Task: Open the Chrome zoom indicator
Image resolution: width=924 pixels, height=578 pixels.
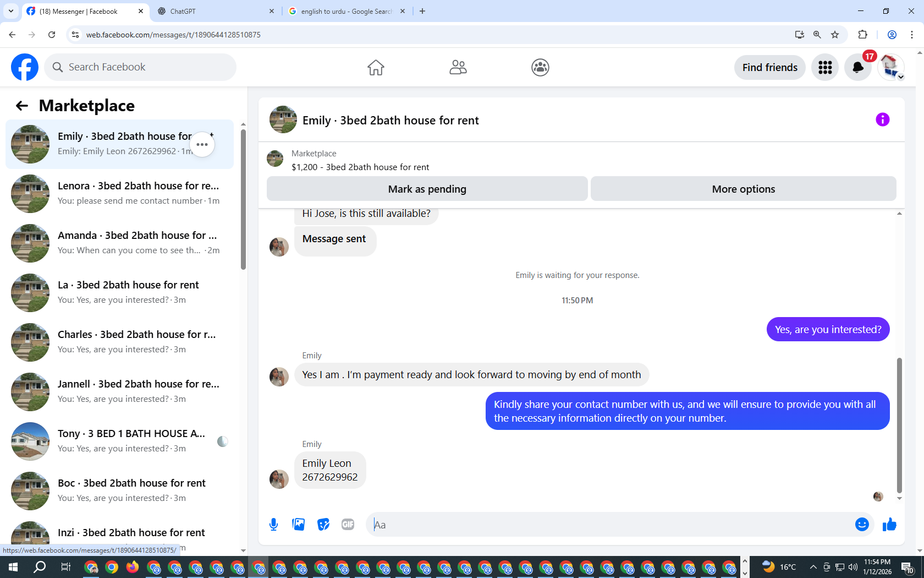Action: (817, 35)
